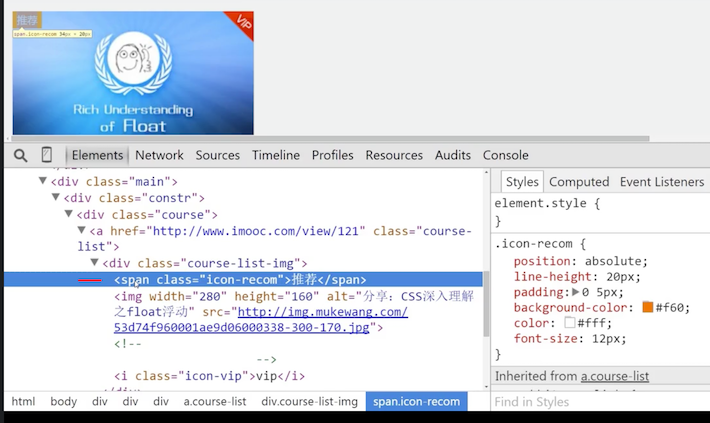Open the Console tab
Viewport: 710px width, 423px height.
pos(505,155)
